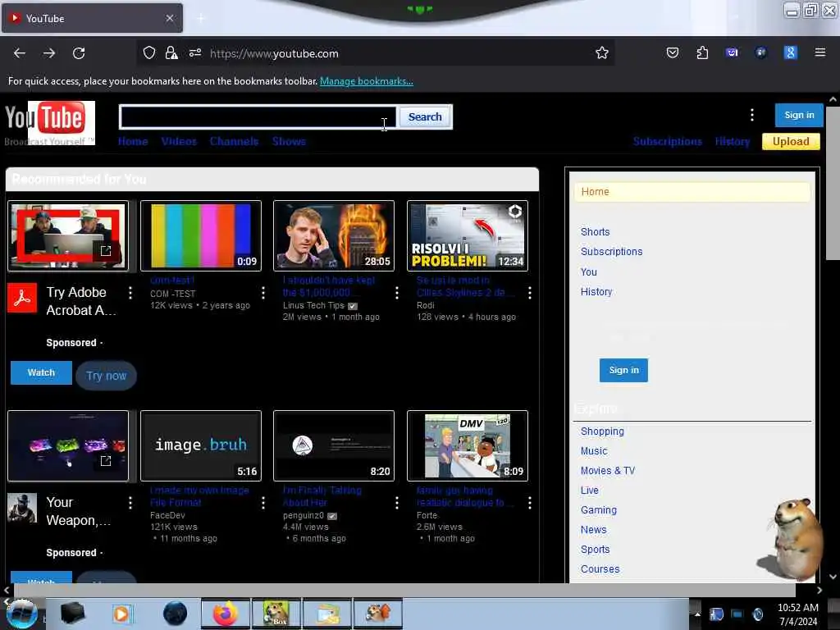Viewport: 840px width, 630px height.
Task: Show hidden system tray icons
Action: click(697, 614)
